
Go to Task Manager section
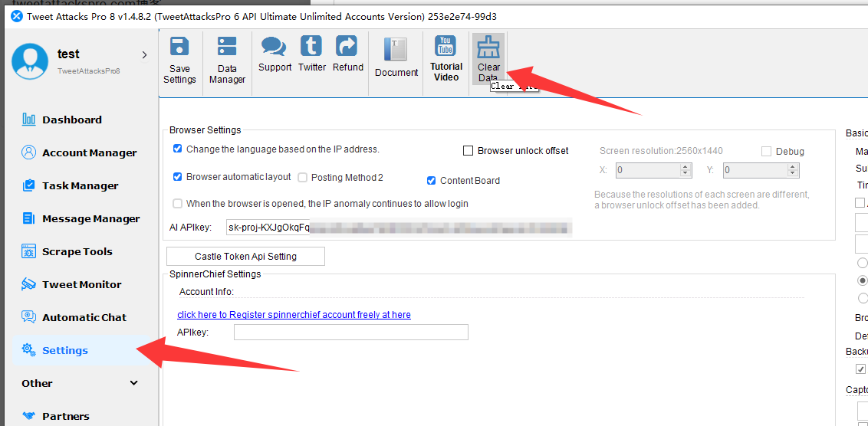[x=81, y=186]
